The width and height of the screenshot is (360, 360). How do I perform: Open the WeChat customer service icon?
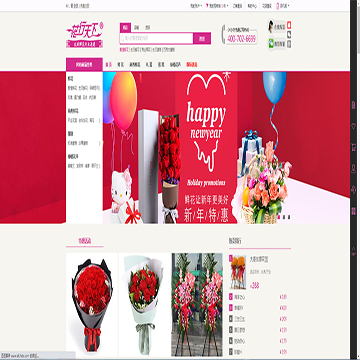point(277,44)
